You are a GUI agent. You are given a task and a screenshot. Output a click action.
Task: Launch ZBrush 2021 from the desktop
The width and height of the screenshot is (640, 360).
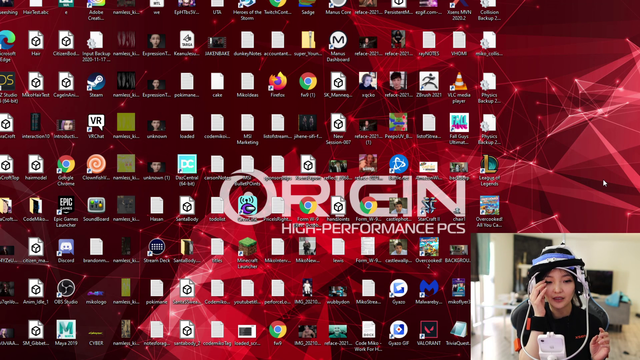(429, 82)
